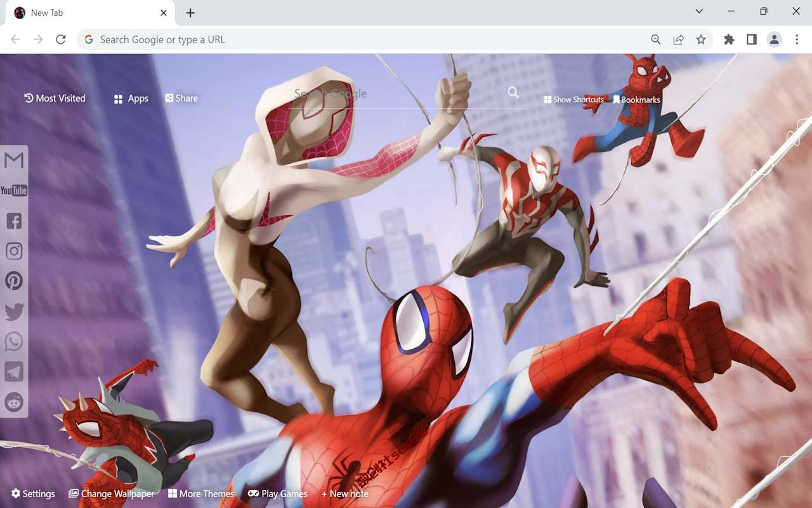The height and width of the screenshot is (508, 812).
Task: Bookmark this tab with the star
Action: [x=701, y=39]
